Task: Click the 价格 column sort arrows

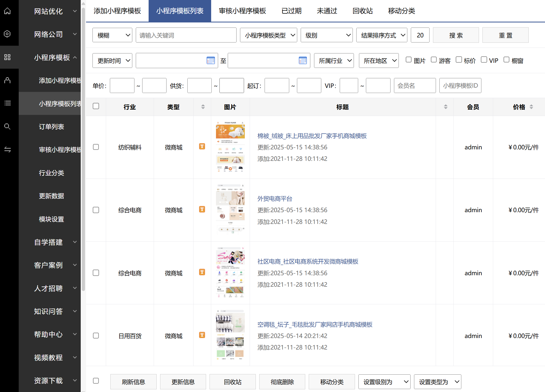Action: [x=531, y=107]
